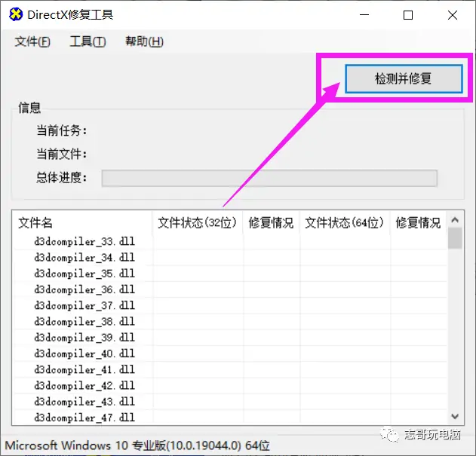Screen dimensions: 476x456
Task: Click the 检测并修复 button
Action: pyautogui.click(x=403, y=78)
